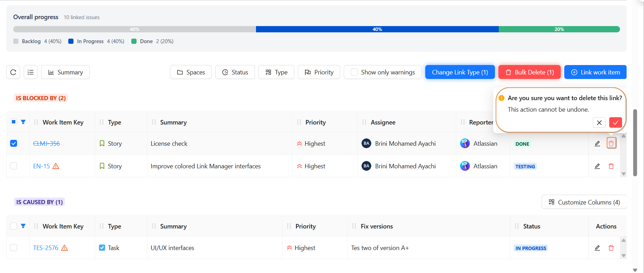Image resolution: width=644 pixels, height=273 pixels.
Task: Click the pencil icon for TES-2576
Action: 597,248
